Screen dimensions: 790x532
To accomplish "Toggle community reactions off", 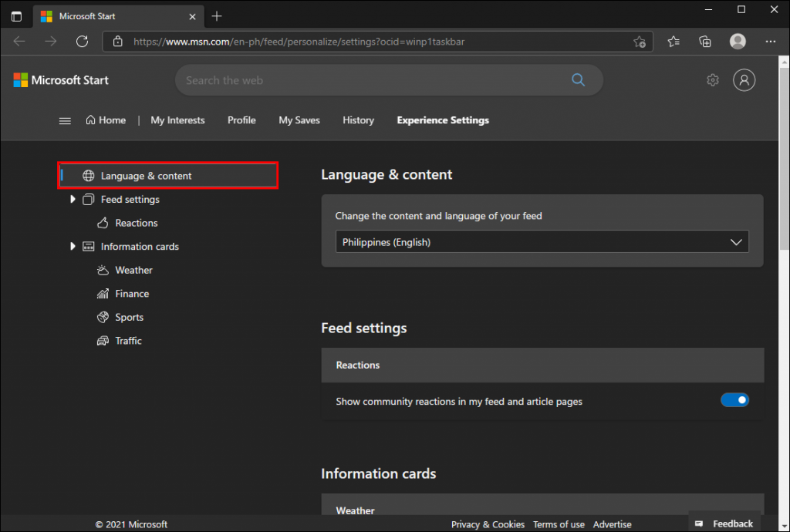I will point(734,400).
